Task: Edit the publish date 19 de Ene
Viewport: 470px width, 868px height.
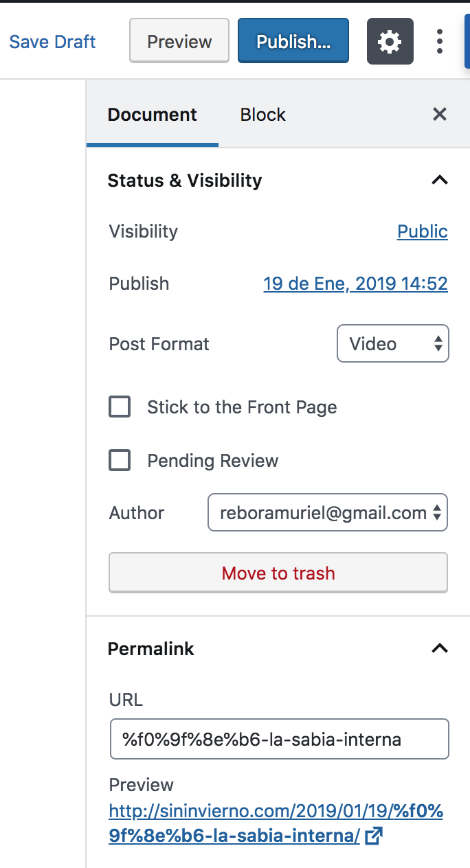Action: click(355, 284)
